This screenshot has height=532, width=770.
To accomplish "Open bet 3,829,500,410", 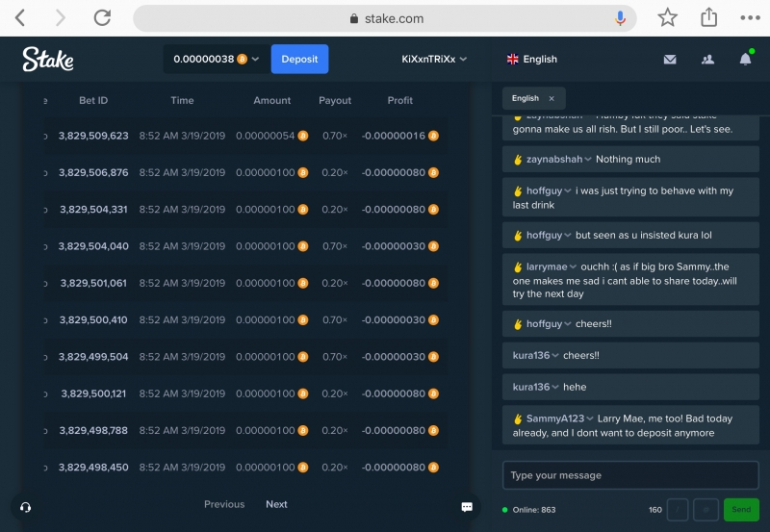I will (x=93, y=319).
